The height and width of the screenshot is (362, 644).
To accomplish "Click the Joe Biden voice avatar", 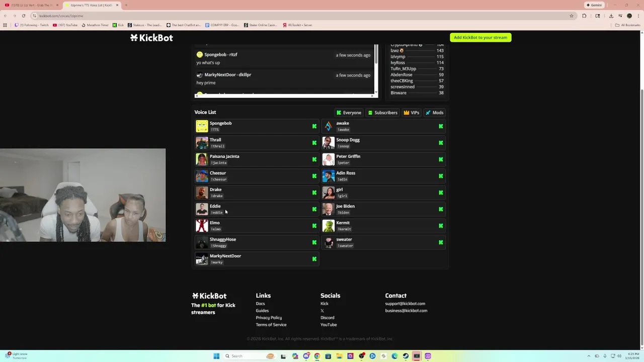I will (x=329, y=209).
